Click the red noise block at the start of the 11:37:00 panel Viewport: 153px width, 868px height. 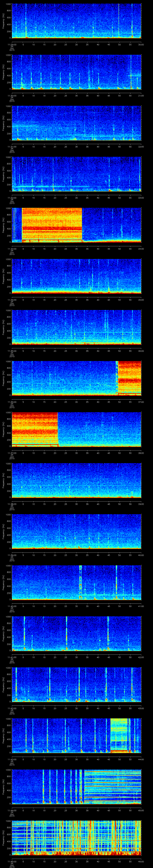35,429
